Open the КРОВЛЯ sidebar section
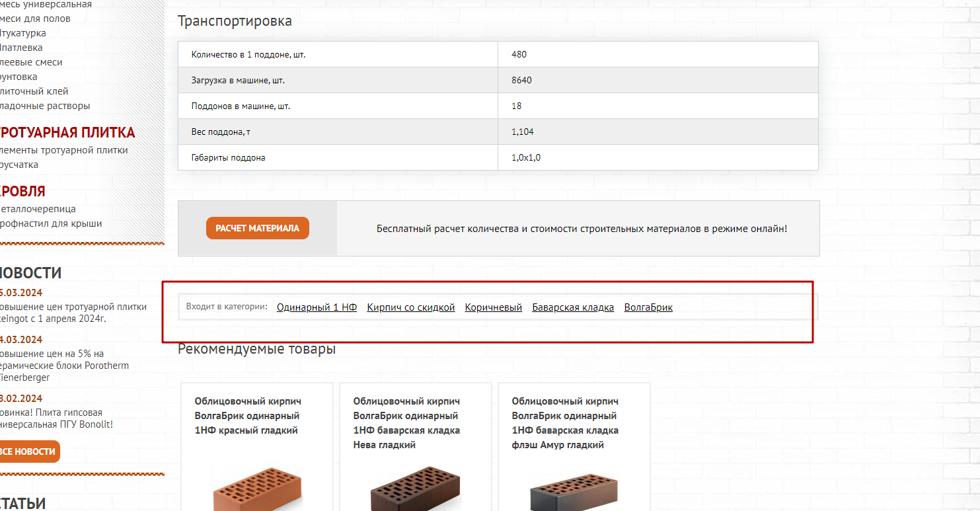This screenshot has width=980, height=511. point(22,192)
